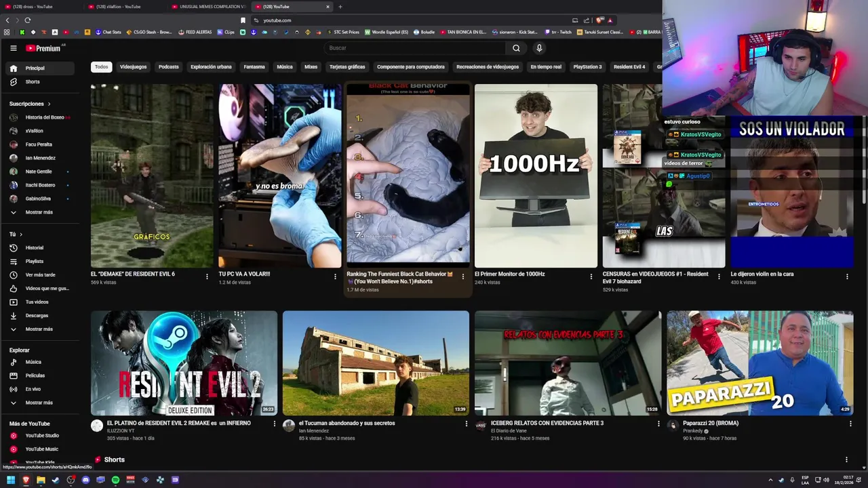Open Brave Shields icon in address bar

point(599,20)
